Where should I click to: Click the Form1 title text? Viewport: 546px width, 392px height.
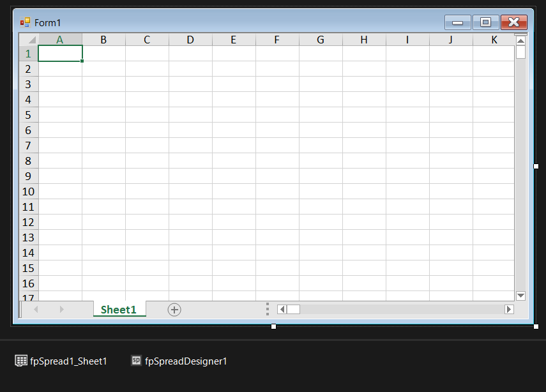(x=48, y=23)
